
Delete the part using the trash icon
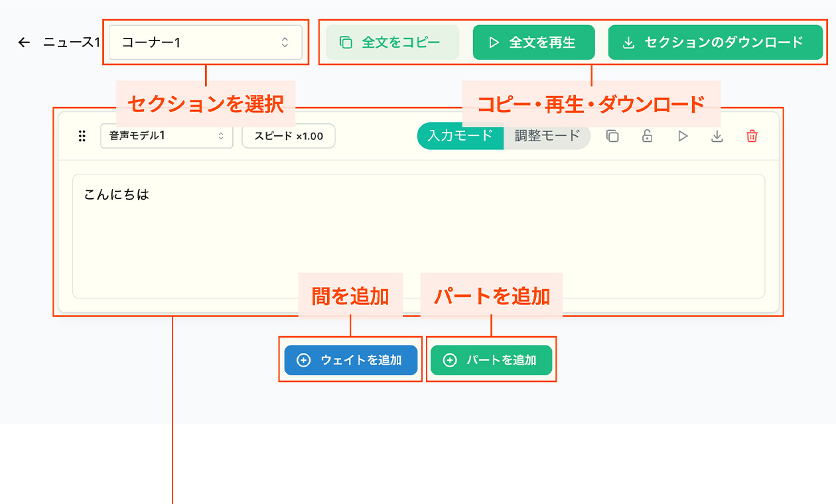pos(752,137)
